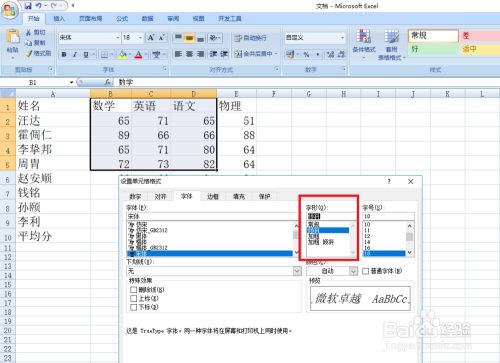Open the Protection tab in Format Cells dialog
500x363 pixels.
click(x=265, y=197)
